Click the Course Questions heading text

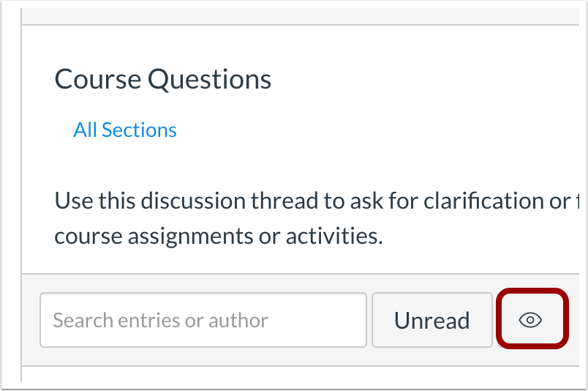click(x=163, y=79)
